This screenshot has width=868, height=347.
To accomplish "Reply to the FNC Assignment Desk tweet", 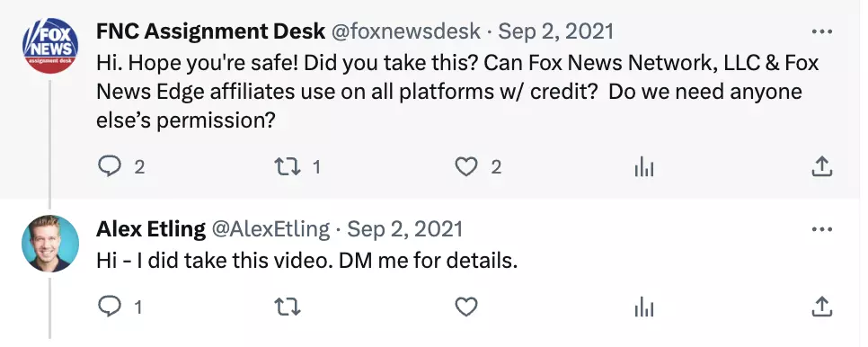I will coord(110,166).
